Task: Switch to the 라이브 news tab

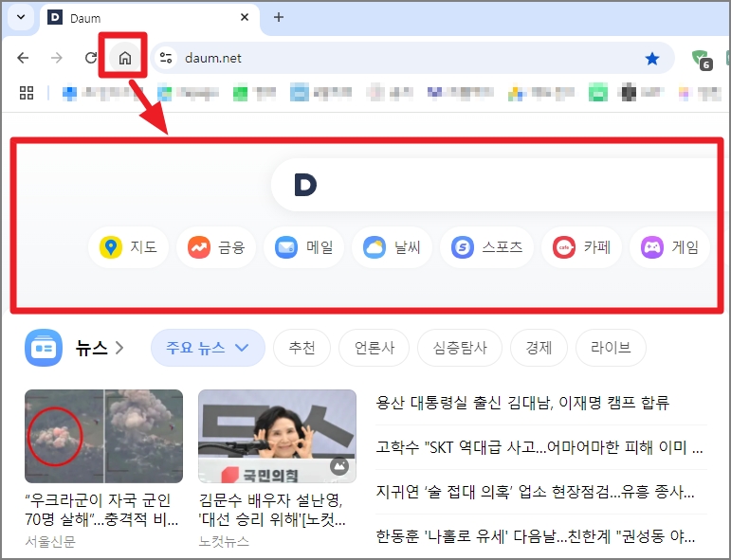Action: tap(611, 348)
